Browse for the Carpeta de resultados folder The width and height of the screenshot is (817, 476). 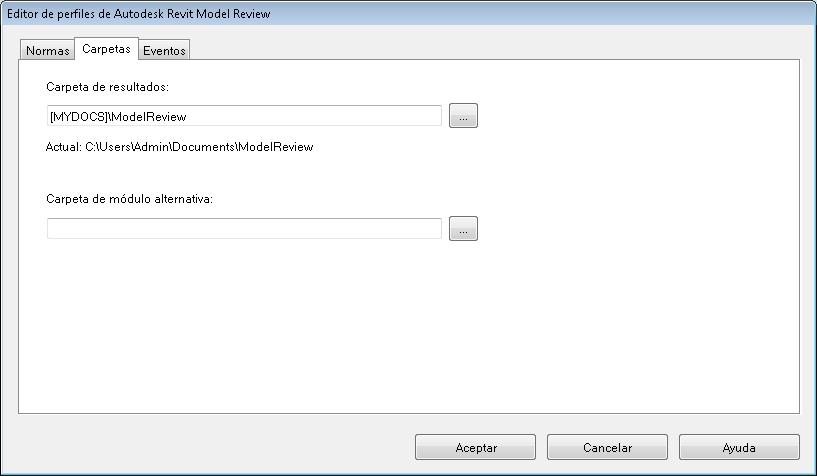(463, 116)
